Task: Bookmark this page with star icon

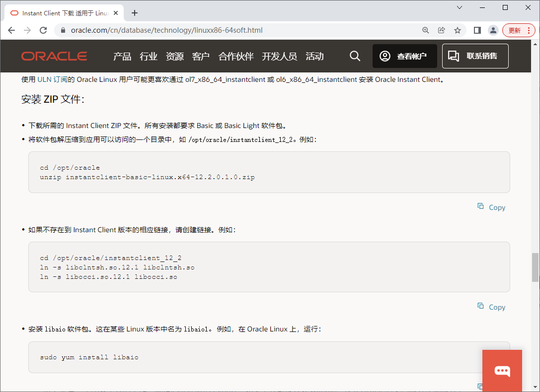Action: pyautogui.click(x=458, y=30)
